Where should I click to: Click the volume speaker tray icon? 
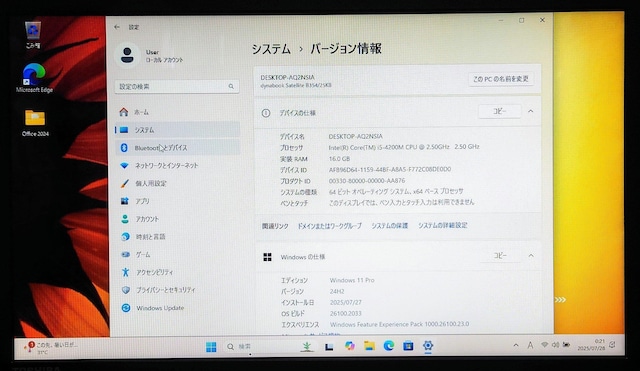555,345
